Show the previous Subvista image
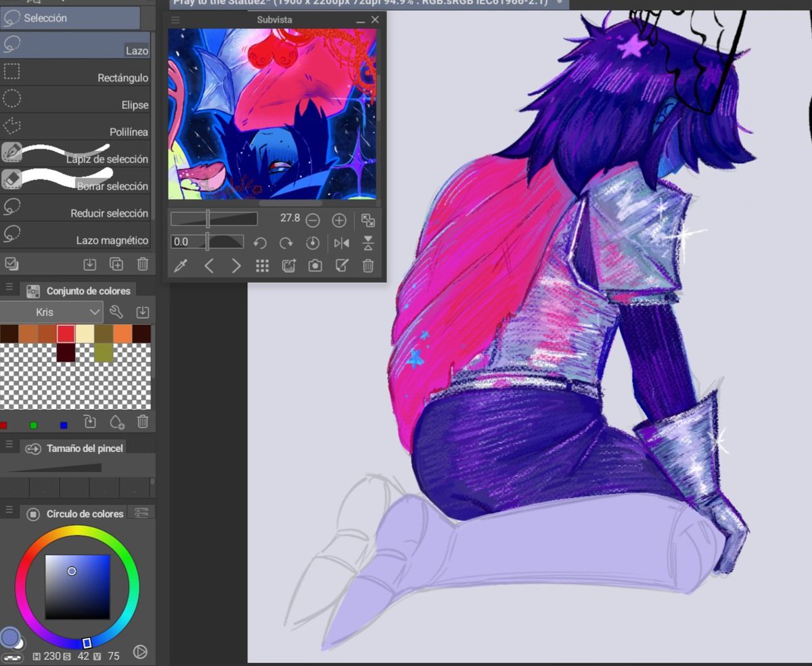The width and height of the screenshot is (812, 666). pos(209,266)
